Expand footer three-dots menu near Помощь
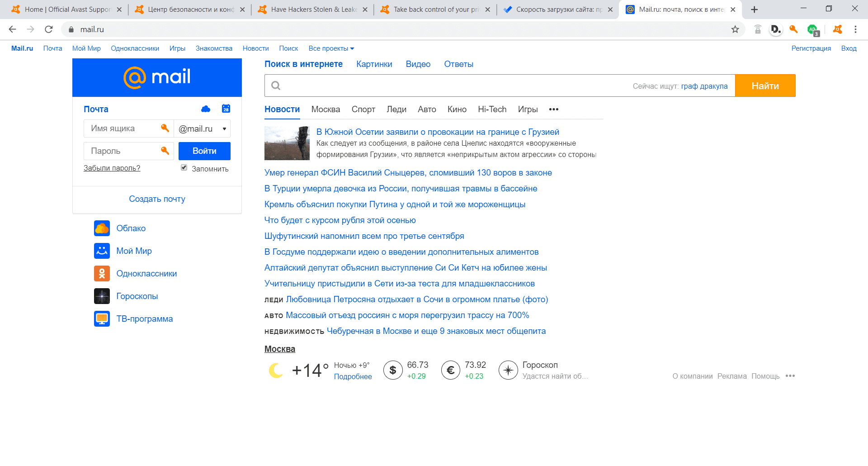Image resolution: width=868 pixels, height=466 pixels. tap(790, 376)
